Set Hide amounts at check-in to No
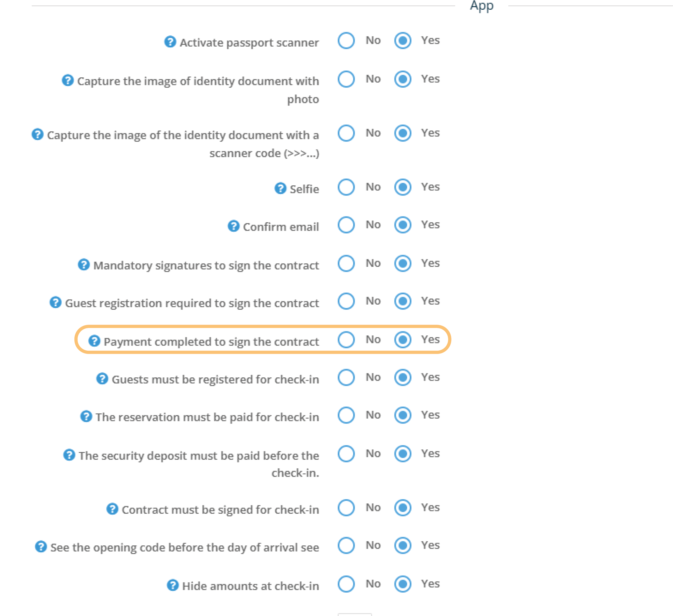673x616 pixels. 346,584
